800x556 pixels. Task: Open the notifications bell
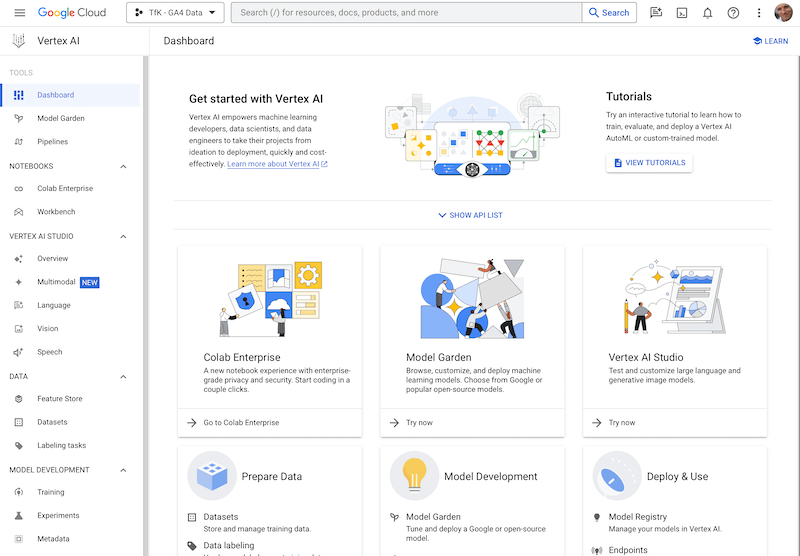click(x=708, y=13)
